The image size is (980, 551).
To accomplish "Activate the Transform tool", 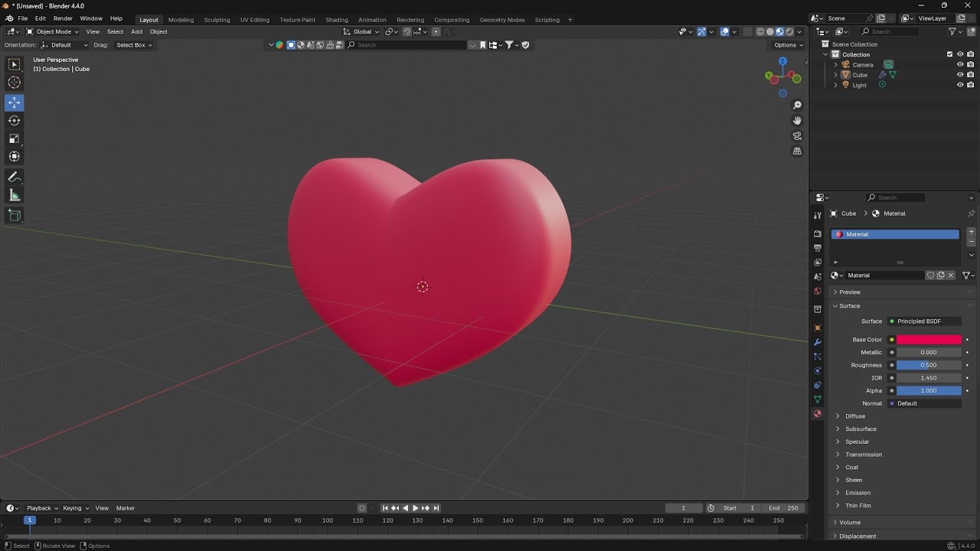I will pyautogui.click(x=15, y=156).
